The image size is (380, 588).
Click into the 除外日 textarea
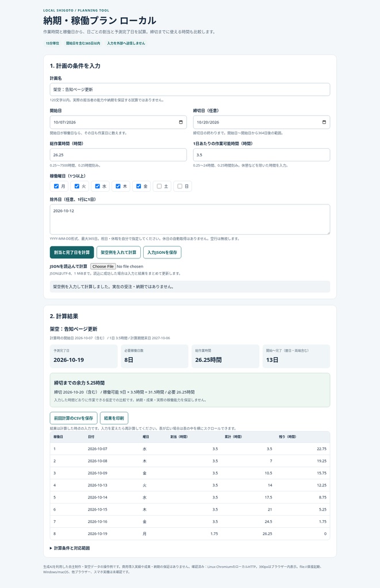(190, 219)
